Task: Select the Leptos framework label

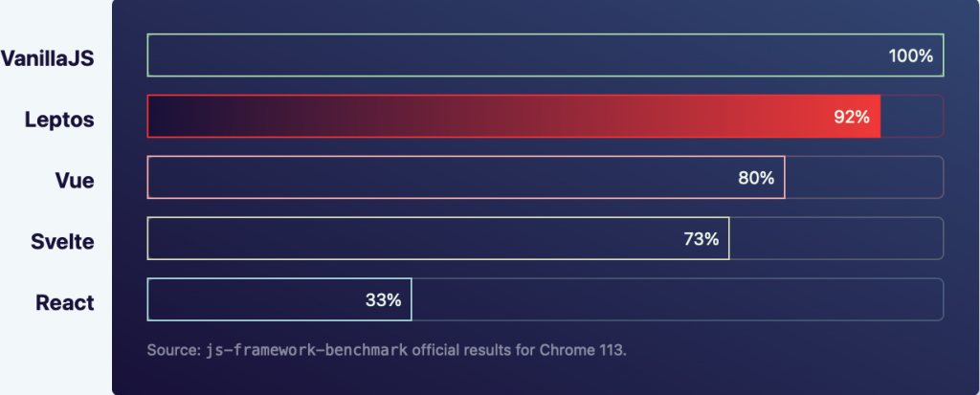Action: coord(59,120)
